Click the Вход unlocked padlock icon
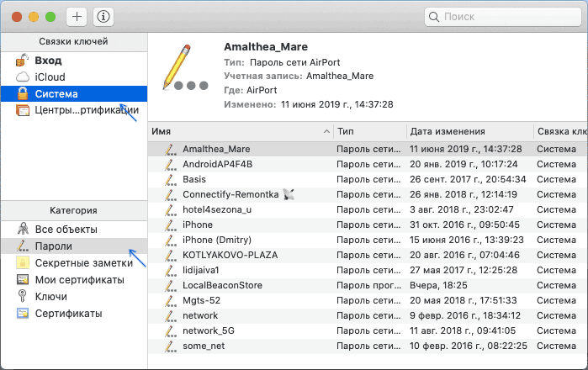Viewport: 588px width, 370px height. pos(23,61)
